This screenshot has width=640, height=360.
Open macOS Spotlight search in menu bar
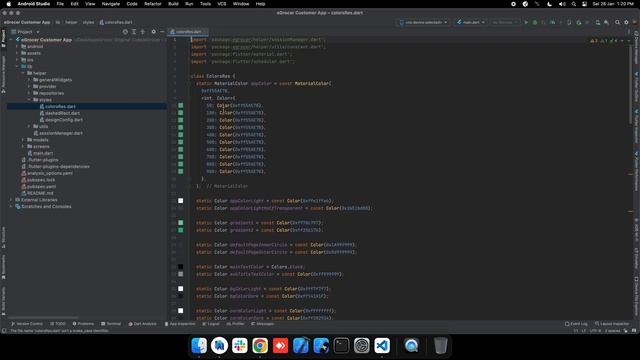(574, 4)
